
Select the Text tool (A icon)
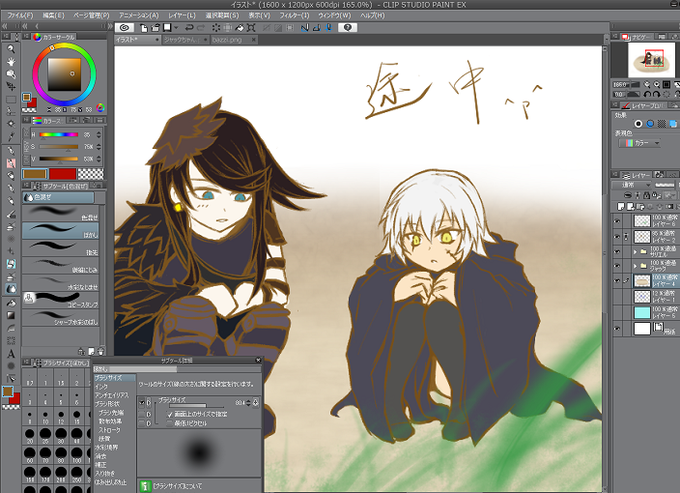click(x=11, y=354)
